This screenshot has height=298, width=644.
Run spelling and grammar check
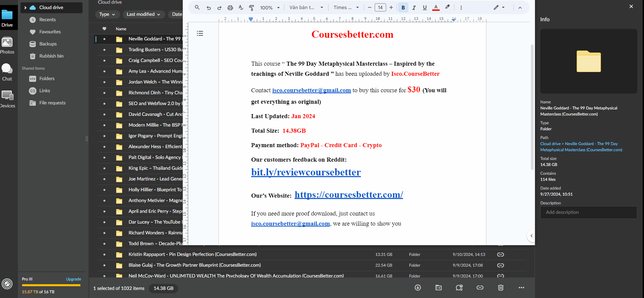(x=241, y=7)
